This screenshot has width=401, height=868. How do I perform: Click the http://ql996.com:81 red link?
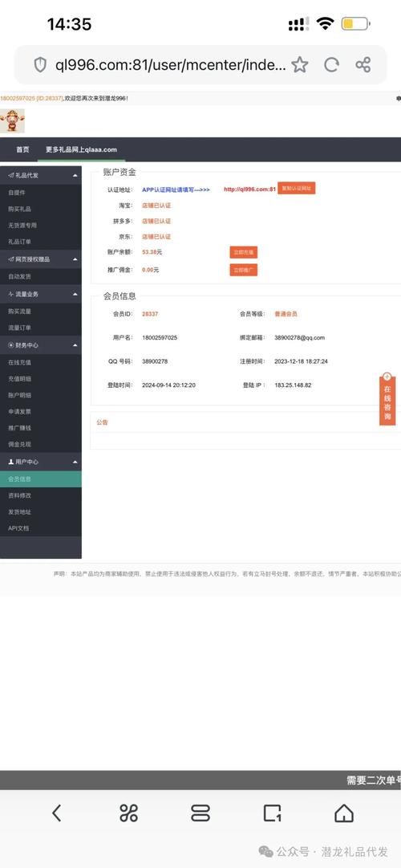coord(249,189)
